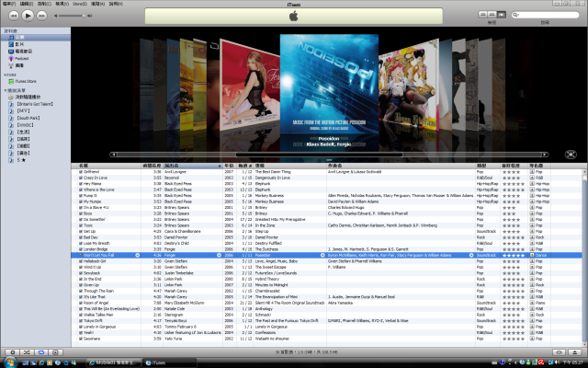
Task: Open the second menu in menu bar
Action: [27, 4]
